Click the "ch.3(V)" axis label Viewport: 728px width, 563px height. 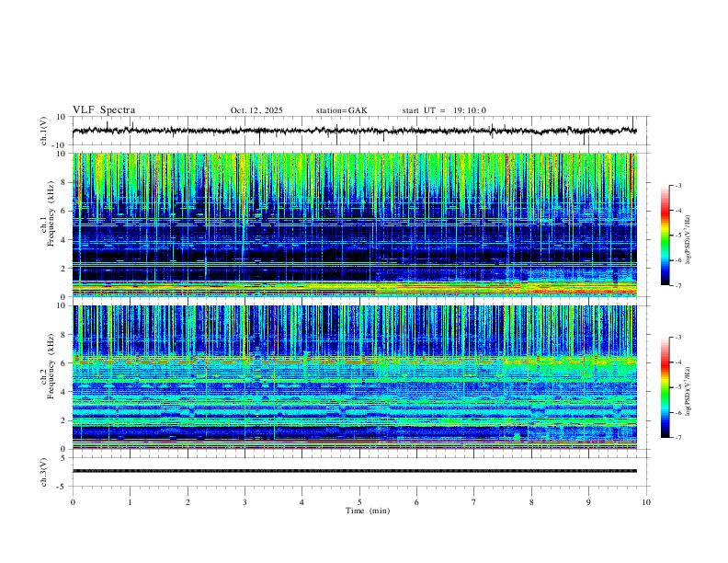pyautogui.click(x=44, y=473)
